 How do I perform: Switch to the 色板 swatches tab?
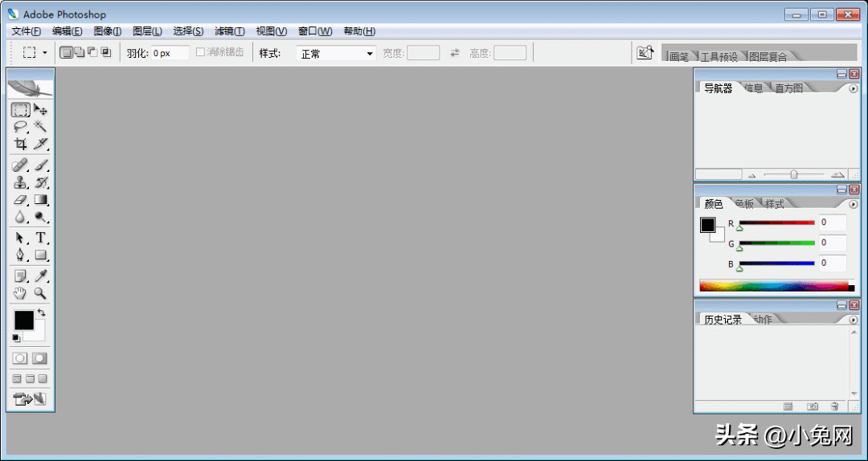pos(745,204)
